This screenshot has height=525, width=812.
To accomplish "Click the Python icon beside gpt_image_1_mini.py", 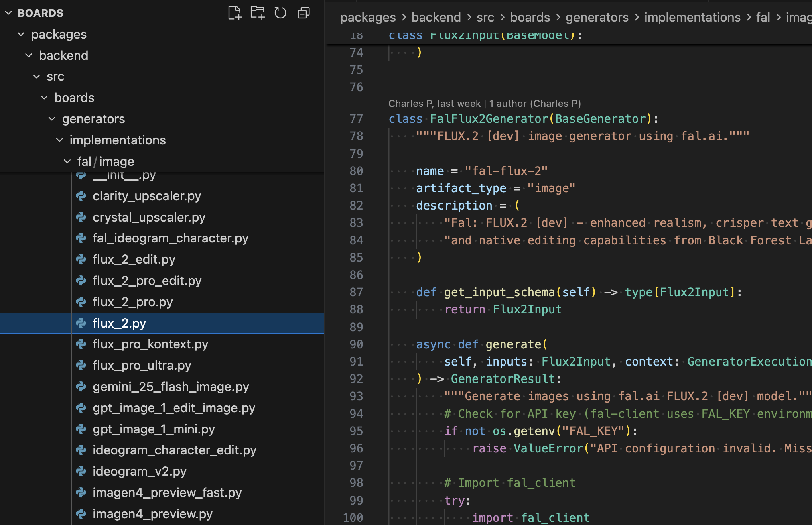I will coord(82,429).
